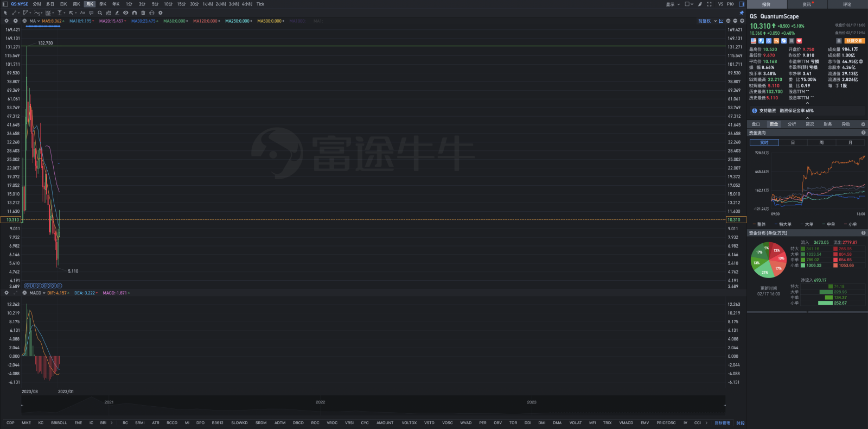This screenshot has height=429, width=868.
Task: Switch to 分析 analysis tab
Action: coord(792,124)
